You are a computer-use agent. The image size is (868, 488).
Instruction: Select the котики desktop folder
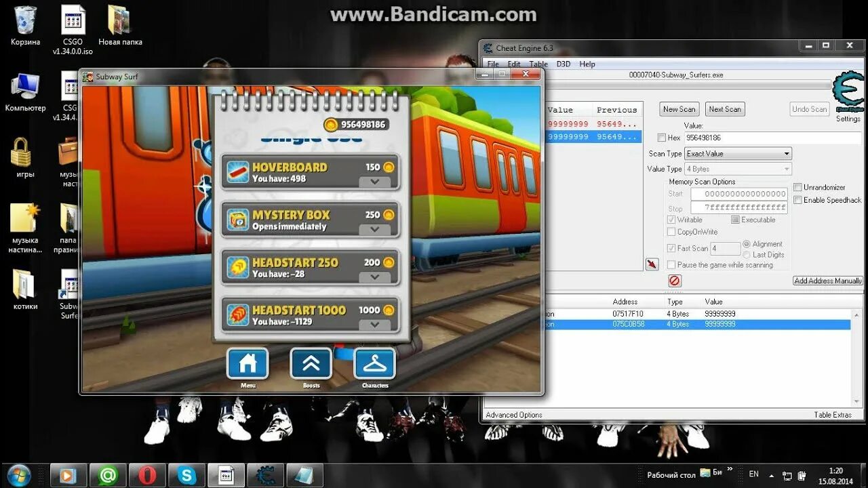tap(25, 290)
